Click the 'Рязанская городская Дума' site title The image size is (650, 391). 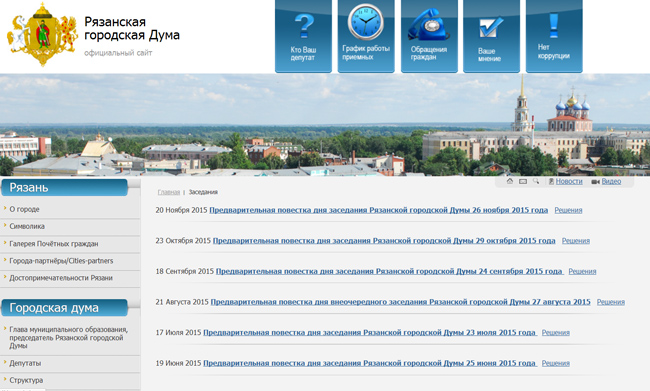point(132,28)
